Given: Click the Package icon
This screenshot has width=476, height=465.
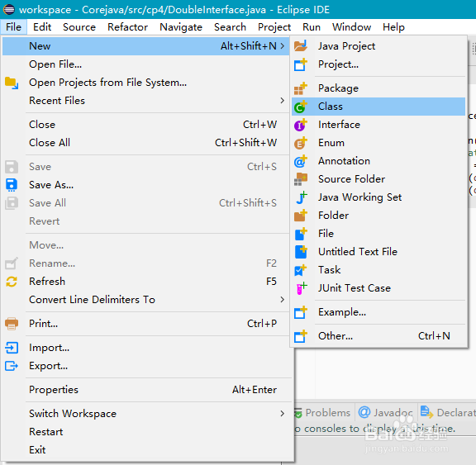Looking at the screenshot, I should point(301,88).
